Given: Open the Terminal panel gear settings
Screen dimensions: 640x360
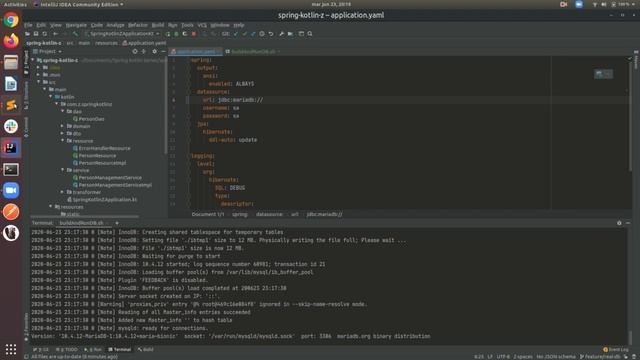Looking at the screenshot, I should (x=619, y=223).
